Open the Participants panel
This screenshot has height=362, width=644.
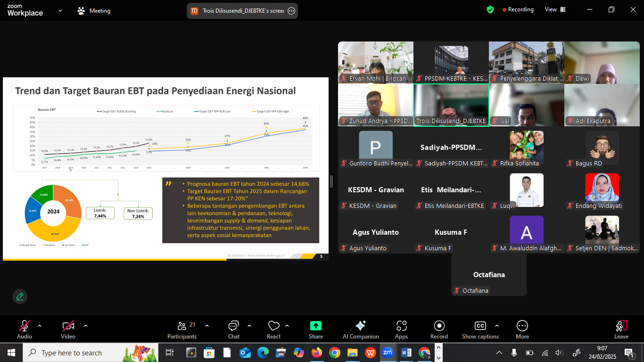click(x=182, y=329)
